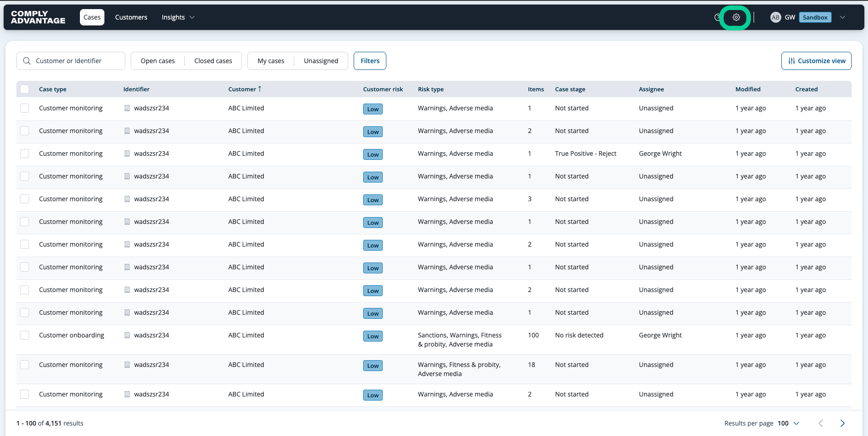Click the search magnifier icon
This screenshot has height=436, width=868.
coord(27,61)
